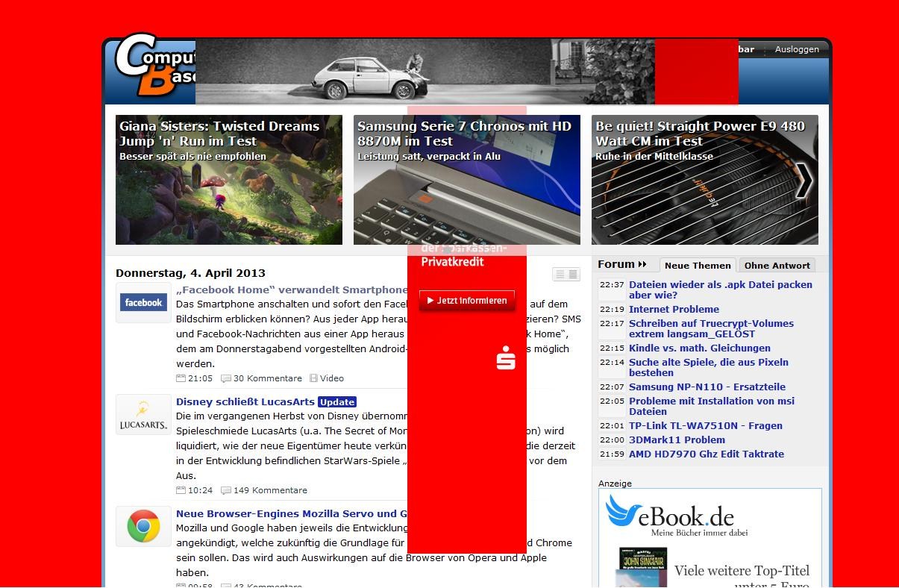899x588 pixels.
Task: Click the date Donnerstag, 4. April 2013
Action: [190, 273]
